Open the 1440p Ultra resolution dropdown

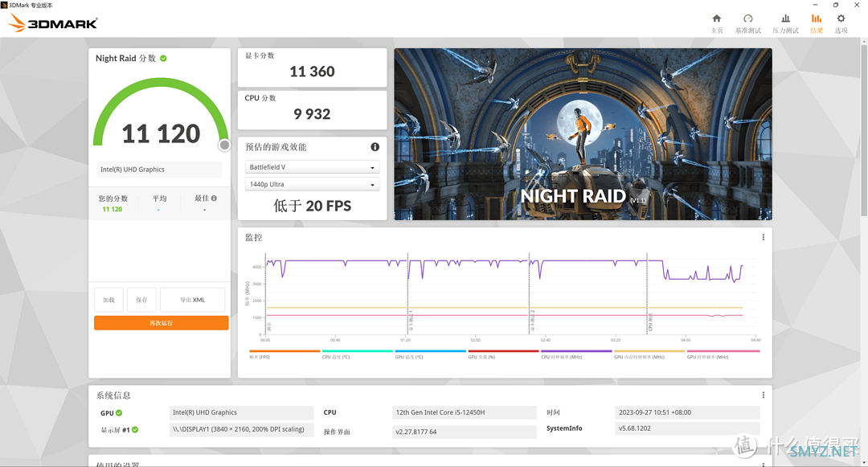point(312,184)
